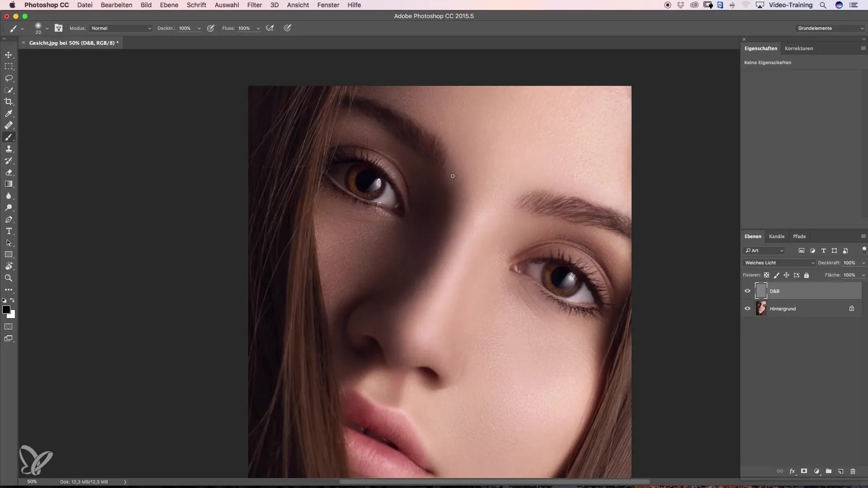This screenshot has height=488, width=868.
Task: Open the Deckkr. opacity slider dropdown
Action: (199, 28)
